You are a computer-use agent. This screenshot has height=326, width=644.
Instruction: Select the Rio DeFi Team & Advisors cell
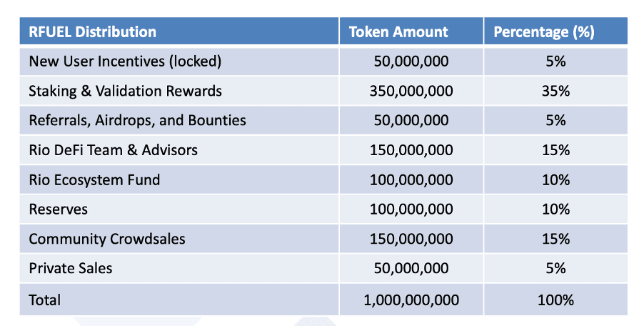179,150
